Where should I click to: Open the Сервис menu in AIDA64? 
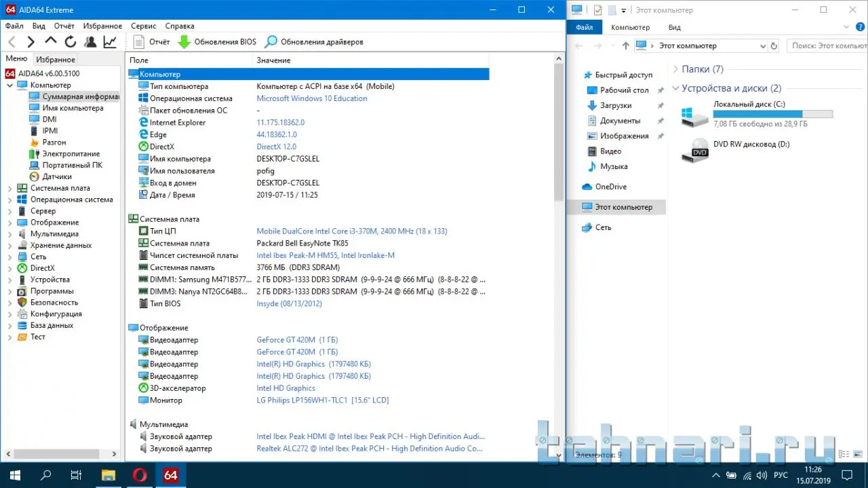[x=142, y=26]
